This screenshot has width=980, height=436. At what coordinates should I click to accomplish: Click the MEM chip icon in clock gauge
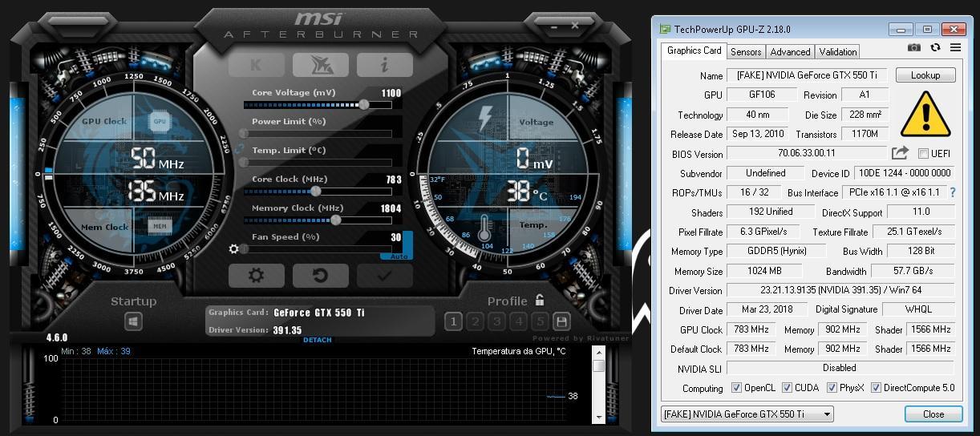pyautogui.click(x=160, y=227)
